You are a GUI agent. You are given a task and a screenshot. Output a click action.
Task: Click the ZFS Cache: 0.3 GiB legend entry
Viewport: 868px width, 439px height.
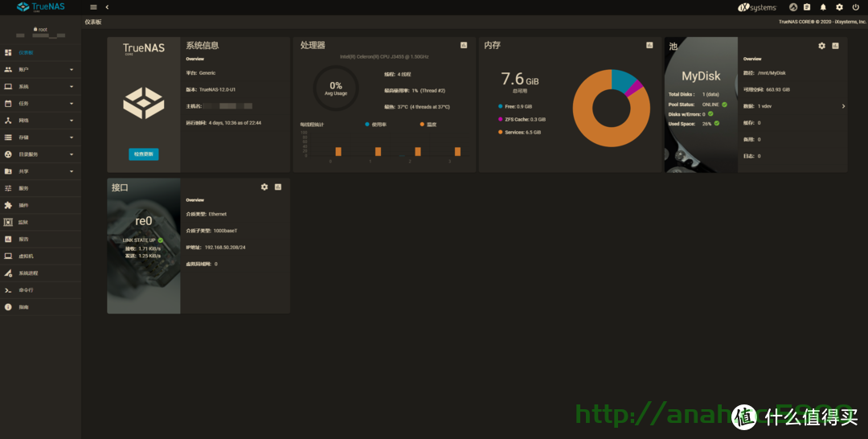522,120
